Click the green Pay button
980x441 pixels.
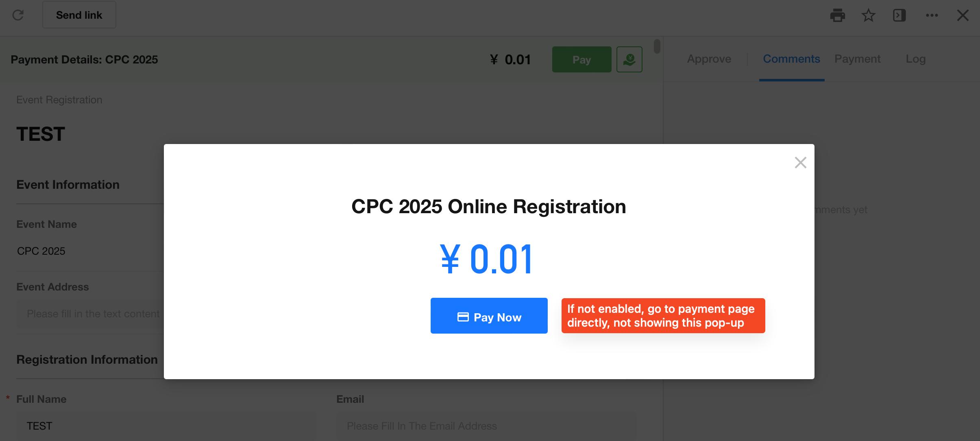click(x=581, y=59)
